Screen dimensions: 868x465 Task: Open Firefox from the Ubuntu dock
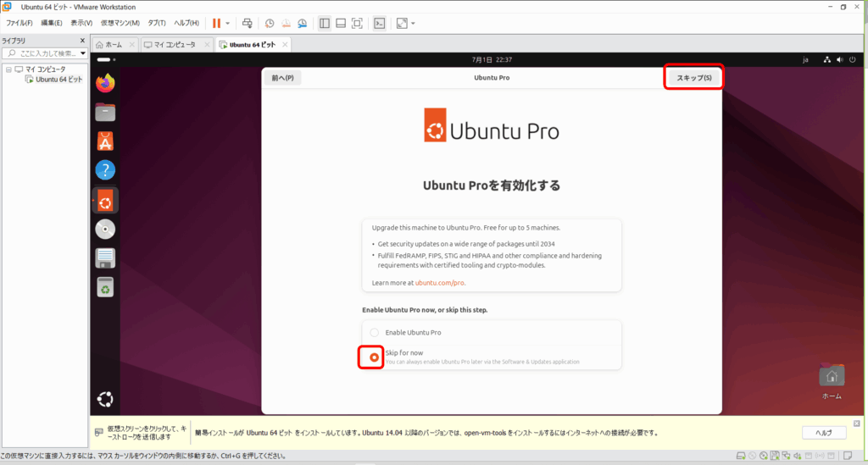[105, 83]
